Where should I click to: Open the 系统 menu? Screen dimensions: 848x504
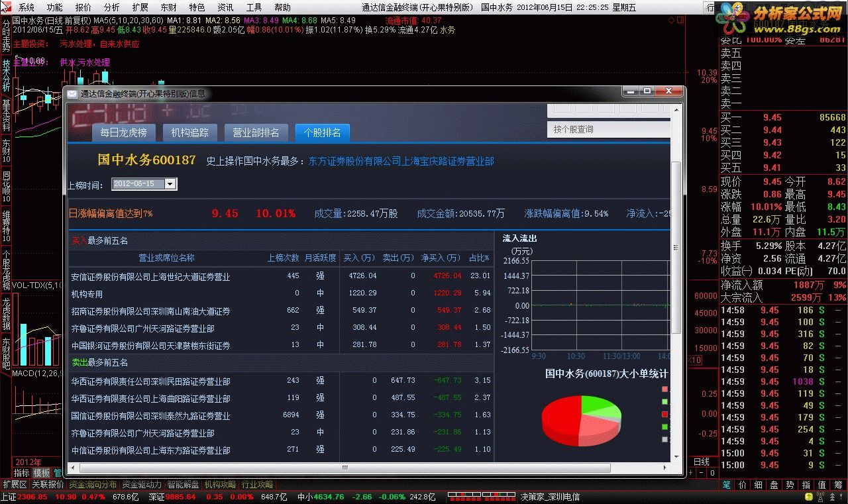pyautogui.click(x=26, y=7)
